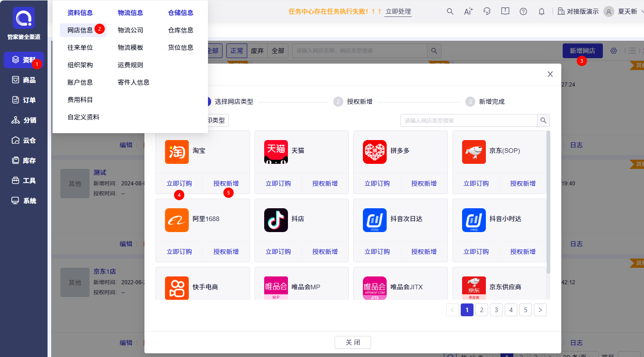This screenshot has width=644, height=357.
Task: Click the search icon beside the 网店类型 field
Action: [x=543, y=120]
